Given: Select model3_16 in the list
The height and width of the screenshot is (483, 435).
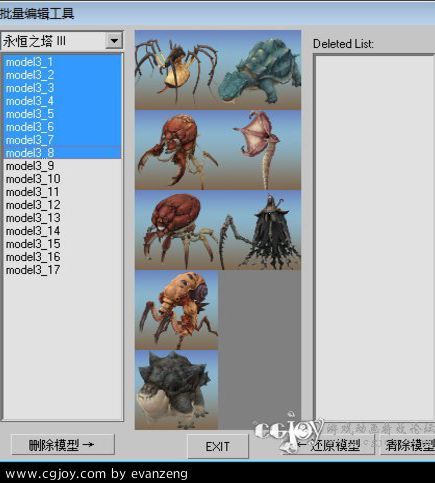Looking at the screenshot, I should pyautogui.click(x=62, y=257).
